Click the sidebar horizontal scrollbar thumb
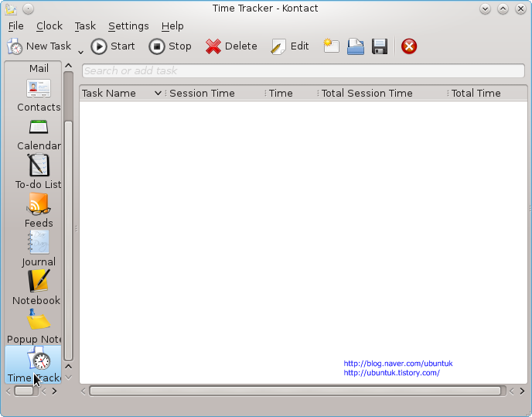532x417 pixels. (x=24, y=391)
